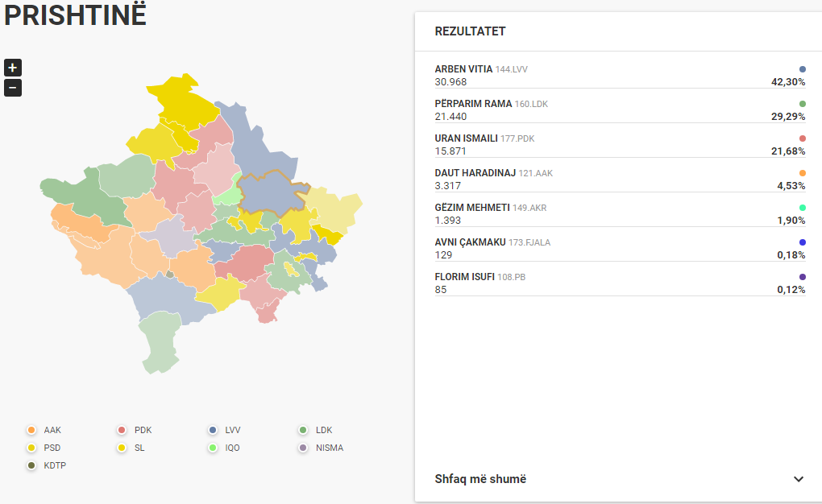
Task: Click the LDK legend label
Action: (x=324, y=430)
